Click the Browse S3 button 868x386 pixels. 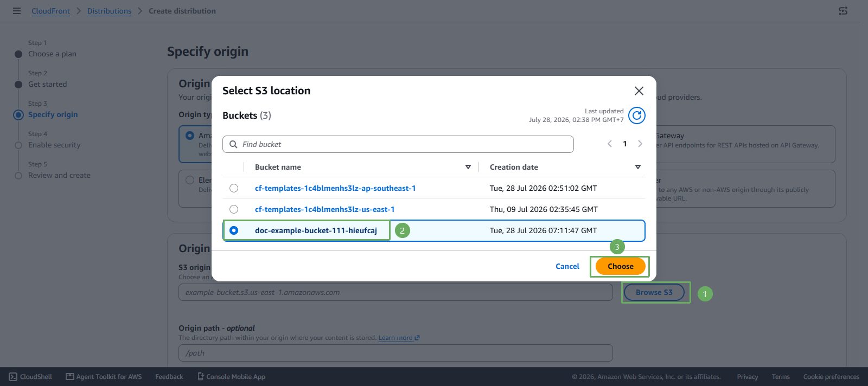pyautogui.click(x=654, y=292)
